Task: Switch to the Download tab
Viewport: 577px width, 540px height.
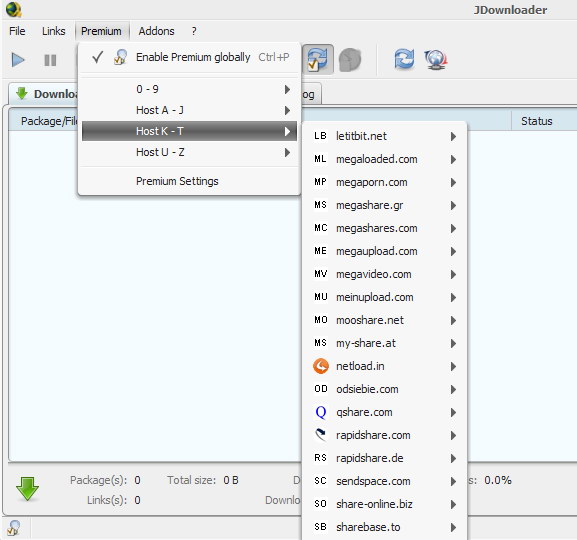Action: 44,94
